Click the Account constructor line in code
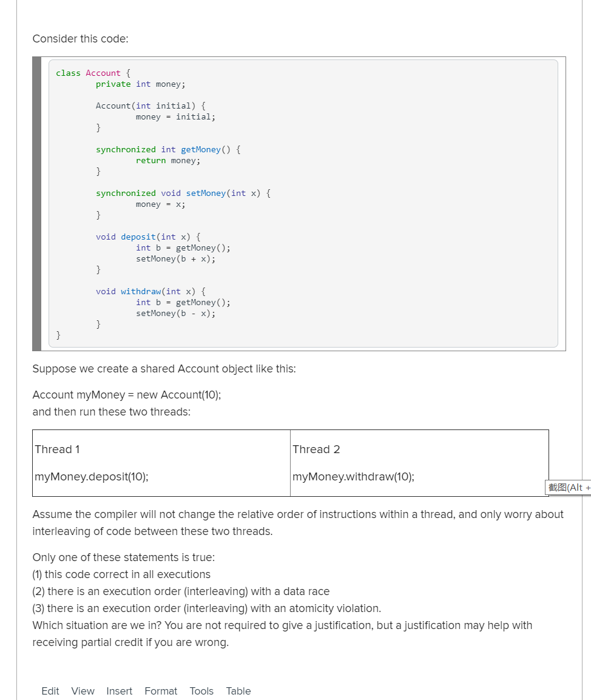This screenshot has height=700, width=591. (150, 106)
